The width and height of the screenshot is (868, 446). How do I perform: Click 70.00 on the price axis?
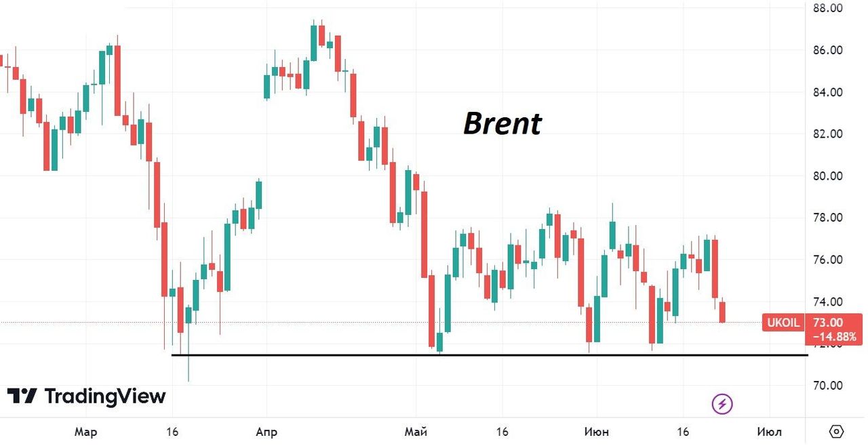(828, 385)
